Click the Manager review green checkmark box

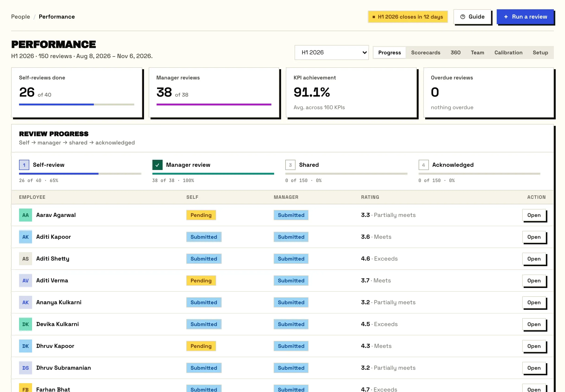(158, 165)
